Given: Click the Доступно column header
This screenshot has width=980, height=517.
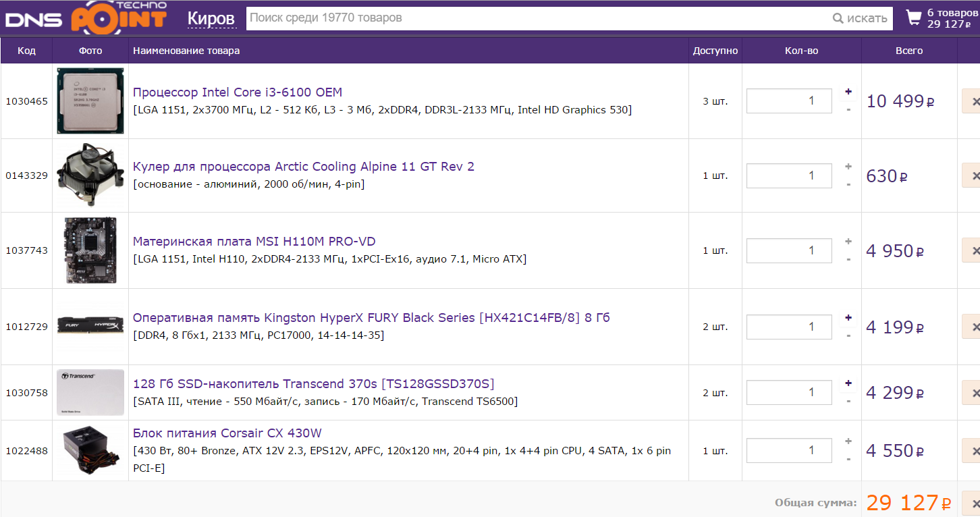Looking at the screenshot, I should point(715,51).
